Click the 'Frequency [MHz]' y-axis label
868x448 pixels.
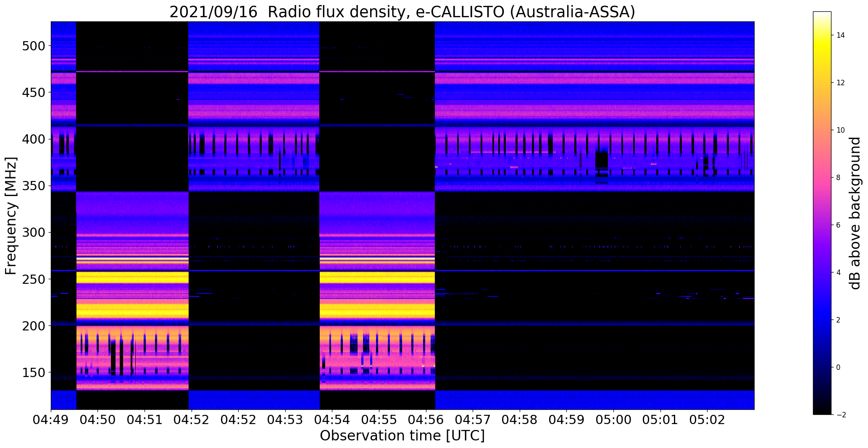(11, 216)
